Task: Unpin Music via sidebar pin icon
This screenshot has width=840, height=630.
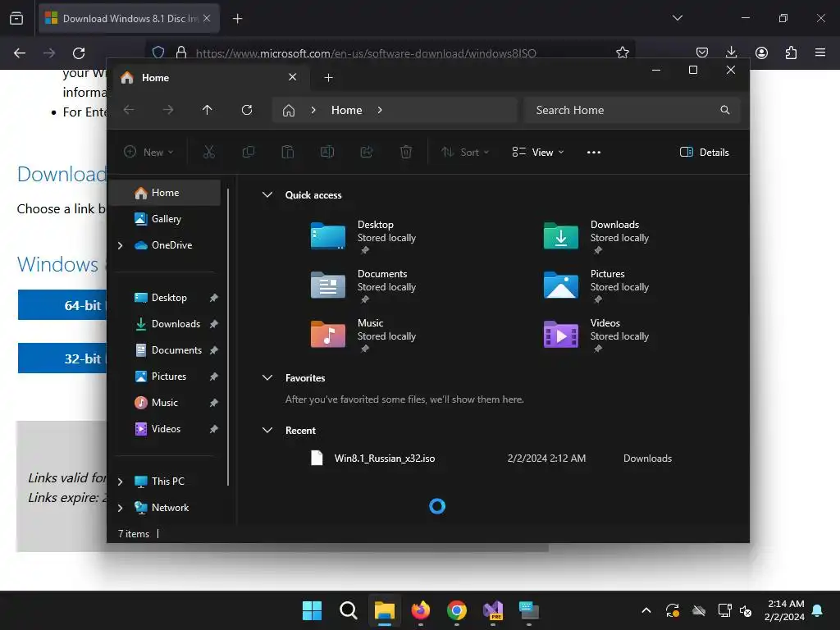Action: point(213,403)
